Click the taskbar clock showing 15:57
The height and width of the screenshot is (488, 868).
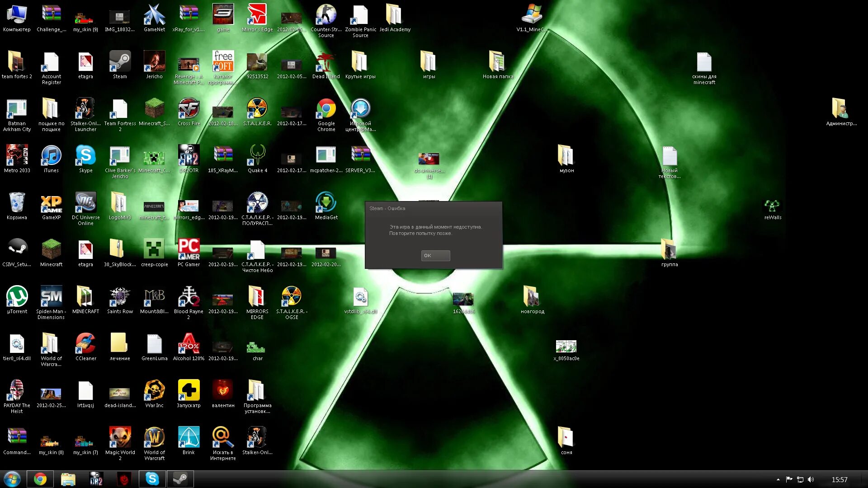[x=840, y=479]
